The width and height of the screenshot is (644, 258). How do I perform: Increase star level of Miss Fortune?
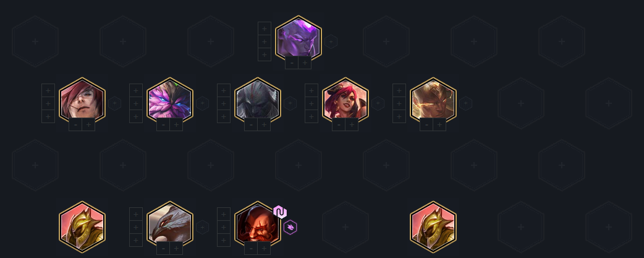pos(352,124)
